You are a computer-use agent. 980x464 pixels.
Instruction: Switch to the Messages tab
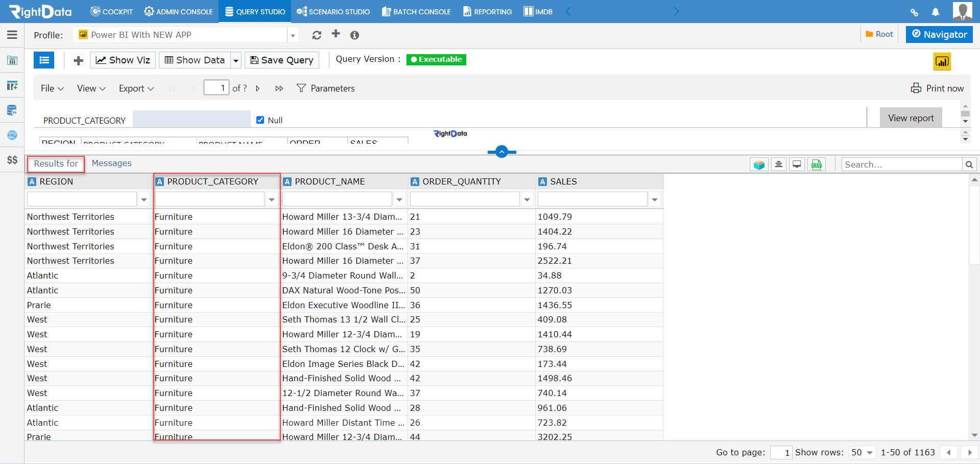pyautogui.click(x=111, y=163)
